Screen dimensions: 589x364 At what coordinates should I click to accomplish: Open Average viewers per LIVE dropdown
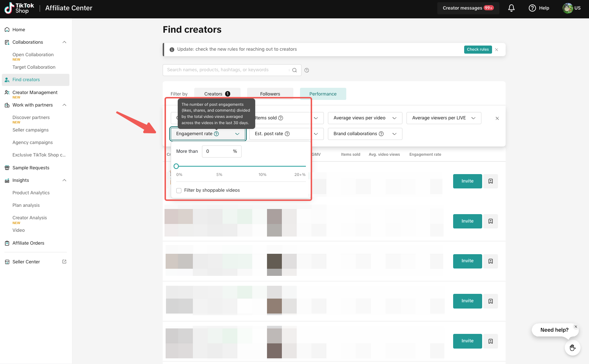tap(444, 118)
